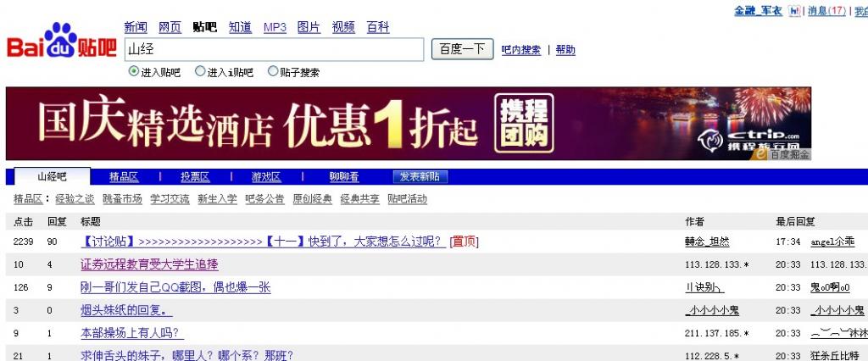Choose the 贴子搜索 radio button
868x361 pixels.
coord(273,72)
